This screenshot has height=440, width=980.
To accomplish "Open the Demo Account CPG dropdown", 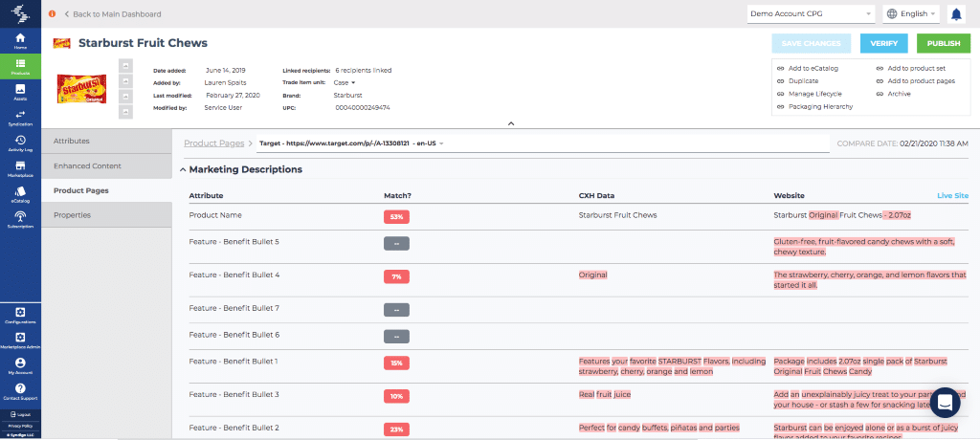I will (812, 13).
